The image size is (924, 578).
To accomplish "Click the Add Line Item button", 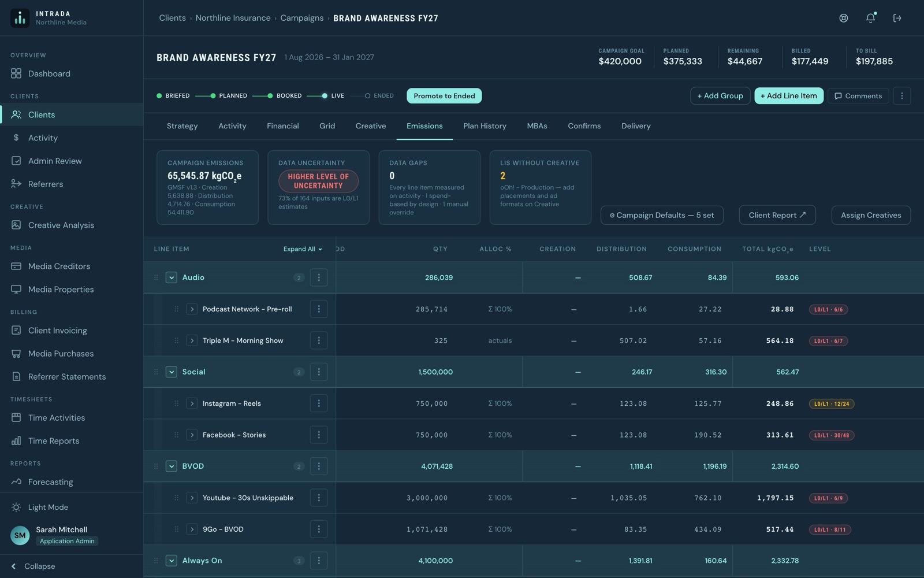I will [789, 96].
